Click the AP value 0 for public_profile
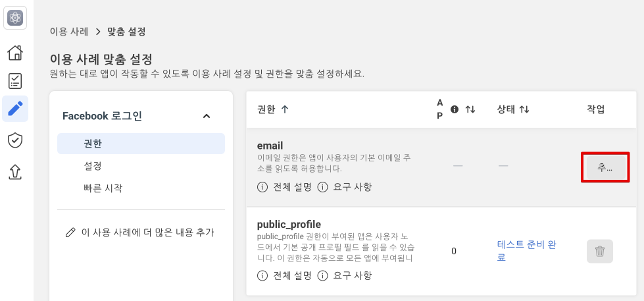The width and height of the screenshot is (644, 301). pyautogui.click(x=454, y=251)
